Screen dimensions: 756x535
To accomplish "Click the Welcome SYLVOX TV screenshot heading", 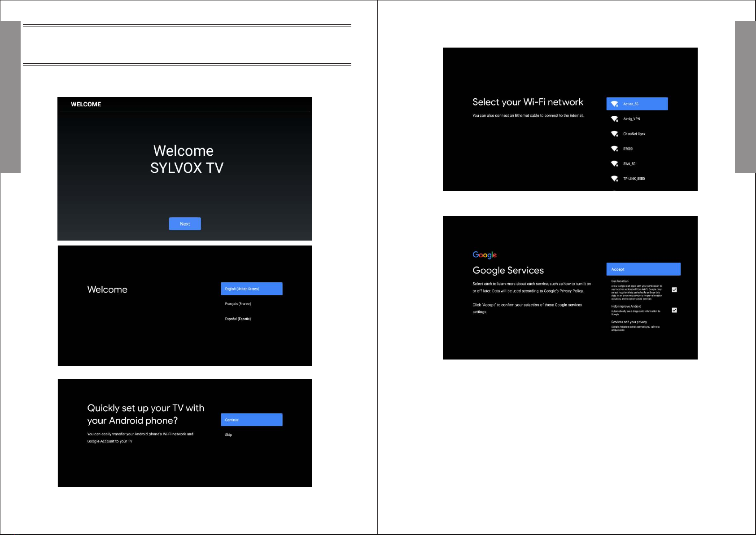I will (186, 159).
